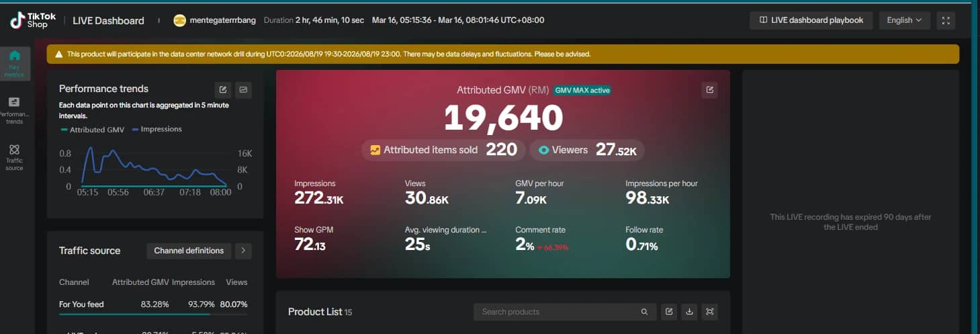Image resolution: width=980 pixels, height=334 pixels.
Task: Open Traffic source in the sidebar
Action: coord(14,158)
